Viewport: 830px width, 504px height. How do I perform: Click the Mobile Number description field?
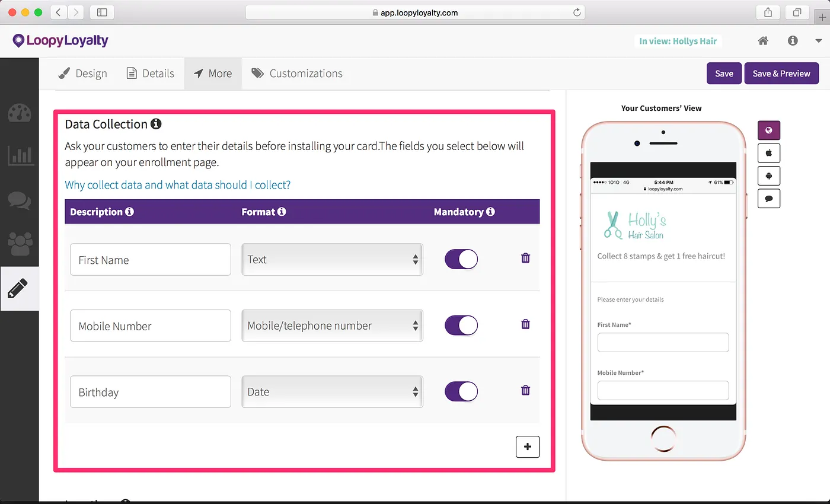(x=151, y=326)
